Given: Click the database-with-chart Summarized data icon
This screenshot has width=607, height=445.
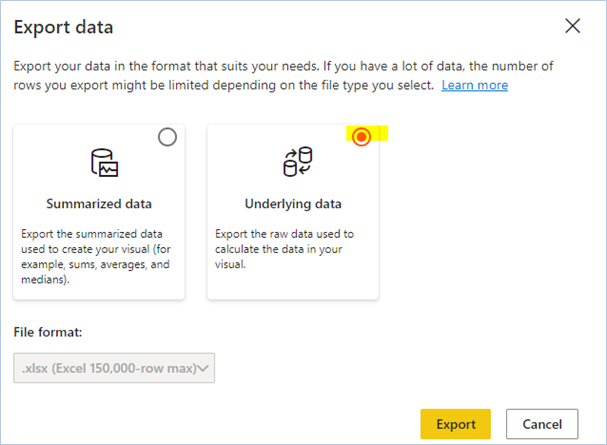Looking at the screenshot, I should point(105,163).
